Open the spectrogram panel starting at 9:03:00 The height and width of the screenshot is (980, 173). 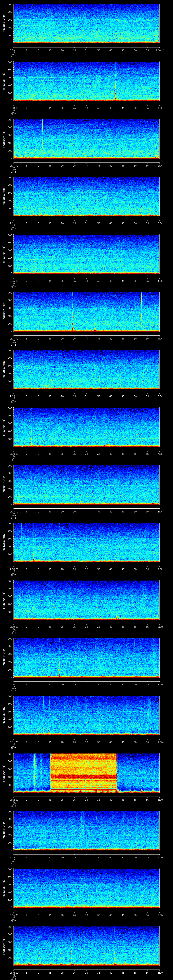point(86,254)
